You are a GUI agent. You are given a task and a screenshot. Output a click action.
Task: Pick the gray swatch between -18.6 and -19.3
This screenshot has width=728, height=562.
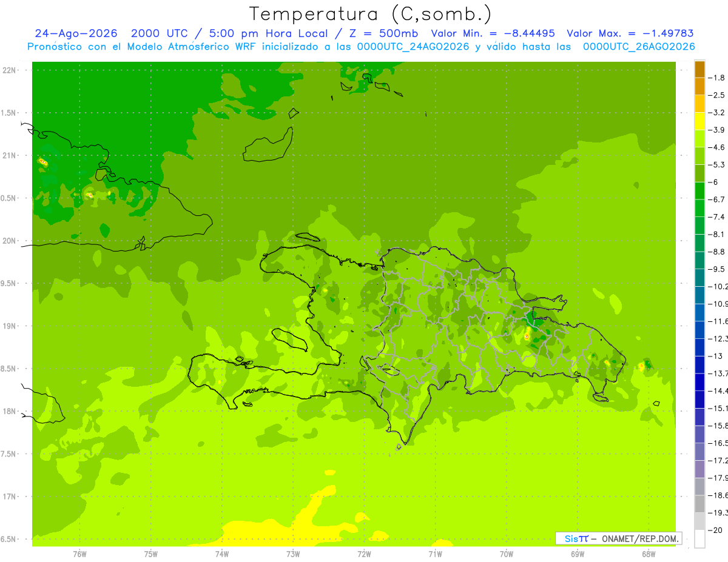699,504
